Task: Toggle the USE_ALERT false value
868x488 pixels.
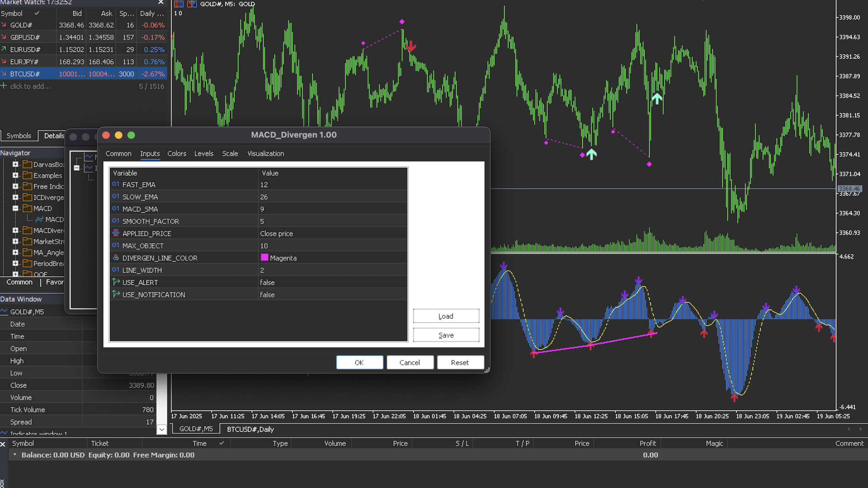Action: click(333, 282)
